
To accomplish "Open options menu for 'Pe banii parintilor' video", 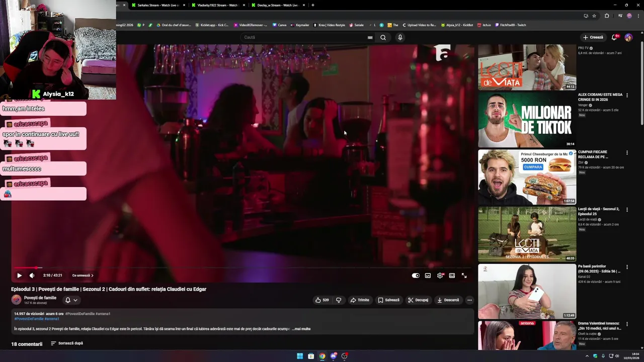I will pos(627,267).
